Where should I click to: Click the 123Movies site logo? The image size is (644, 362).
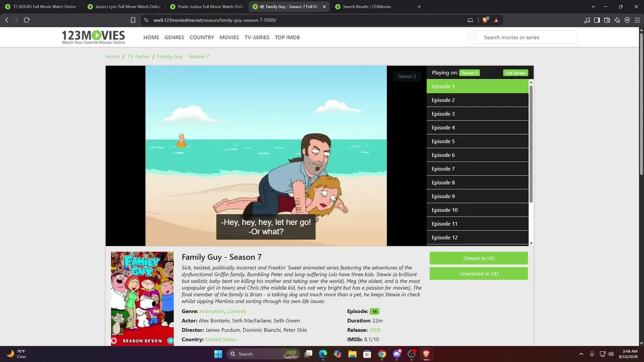[93, 37]
